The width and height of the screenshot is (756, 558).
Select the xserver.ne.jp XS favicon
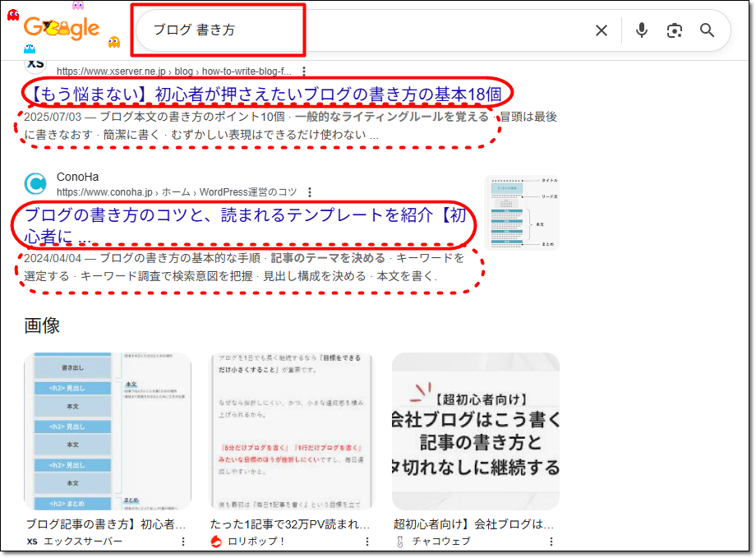[37, 64]
